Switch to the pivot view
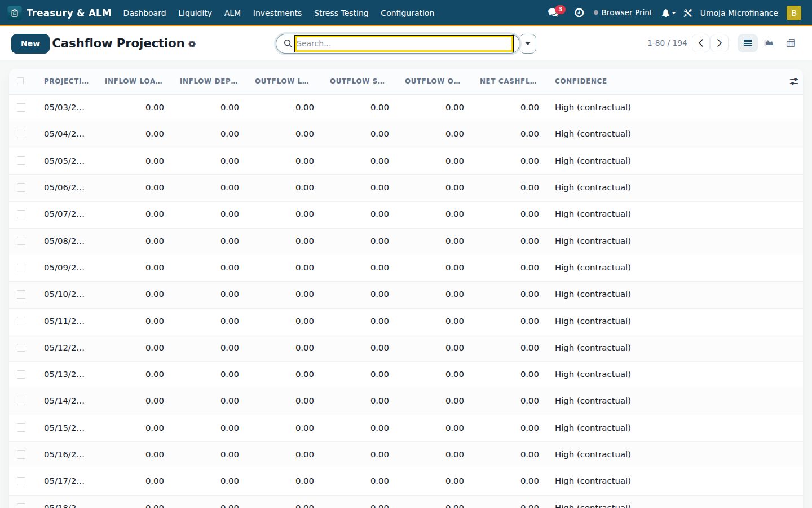The height and width of the screenshot is (508, 812). (791, 43)
